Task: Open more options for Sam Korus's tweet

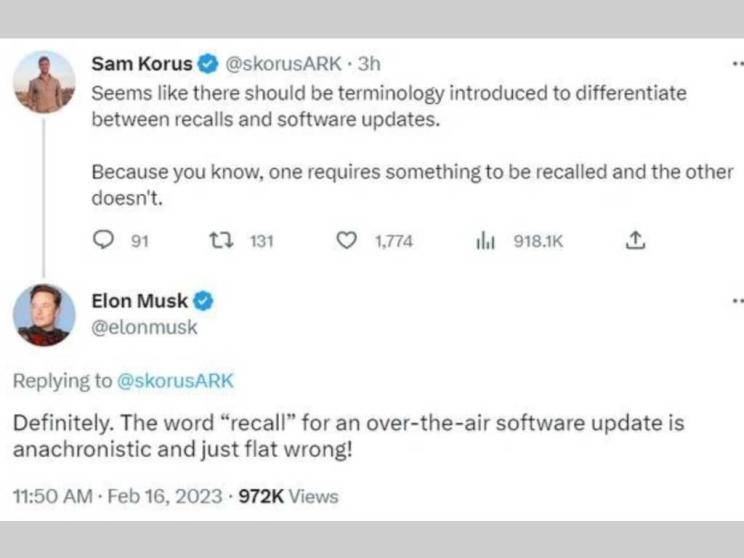Action: 738,63
